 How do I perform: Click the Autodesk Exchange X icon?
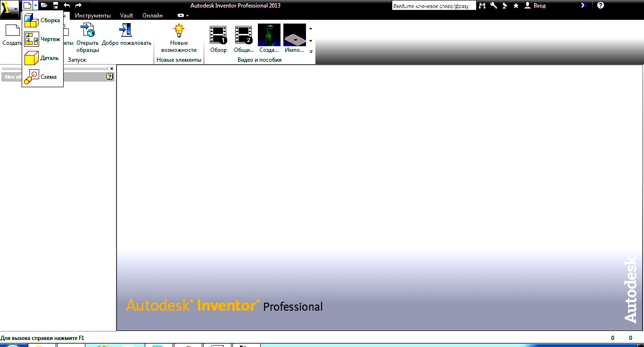click(584, 6)
